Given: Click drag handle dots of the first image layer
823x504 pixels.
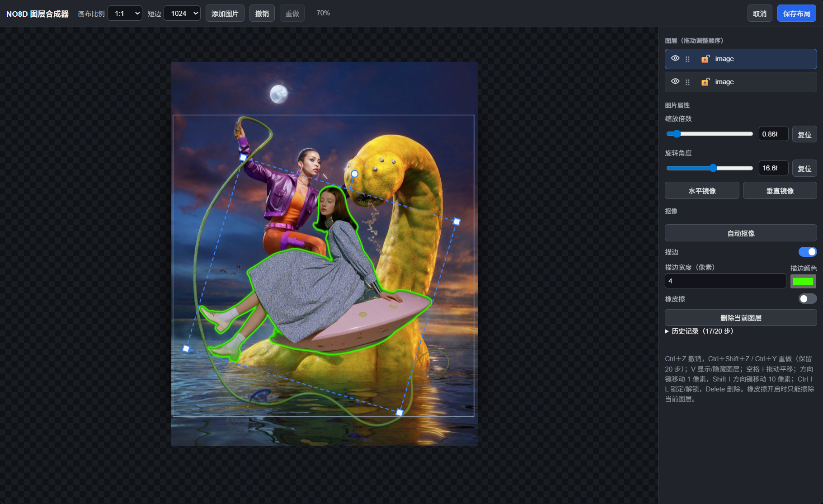Looking at the screenshot, I should [687, 59].
